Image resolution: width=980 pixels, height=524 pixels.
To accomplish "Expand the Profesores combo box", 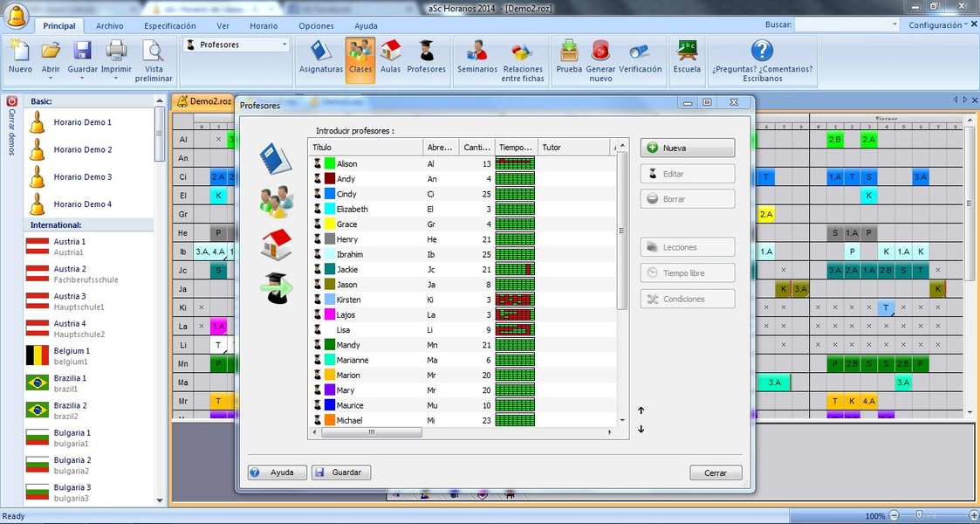I will pyautogui.click(x=284, y=45).
